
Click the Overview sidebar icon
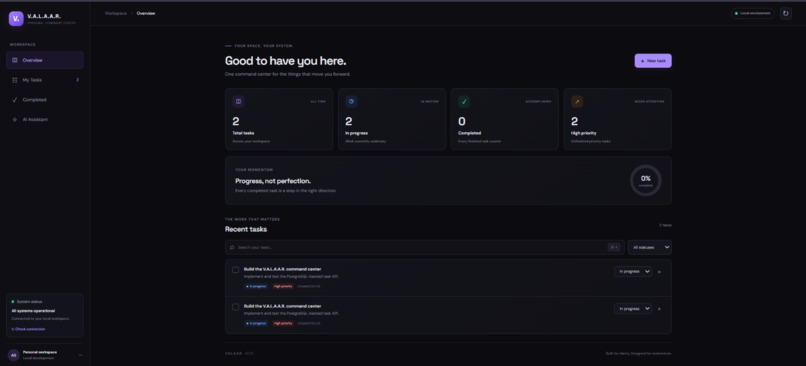point(14,60)
